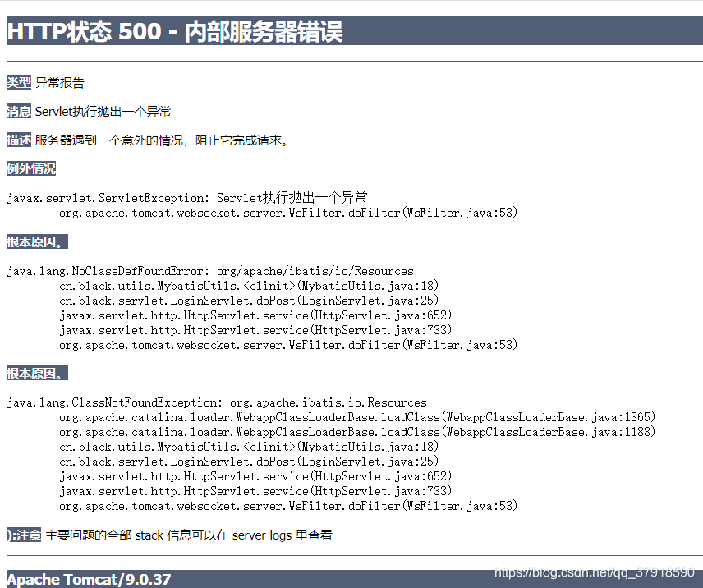Click the HttpServlet.java:652 line under ClassNotFoundException
Screen dimensions: 703x588
coord(255,476)
